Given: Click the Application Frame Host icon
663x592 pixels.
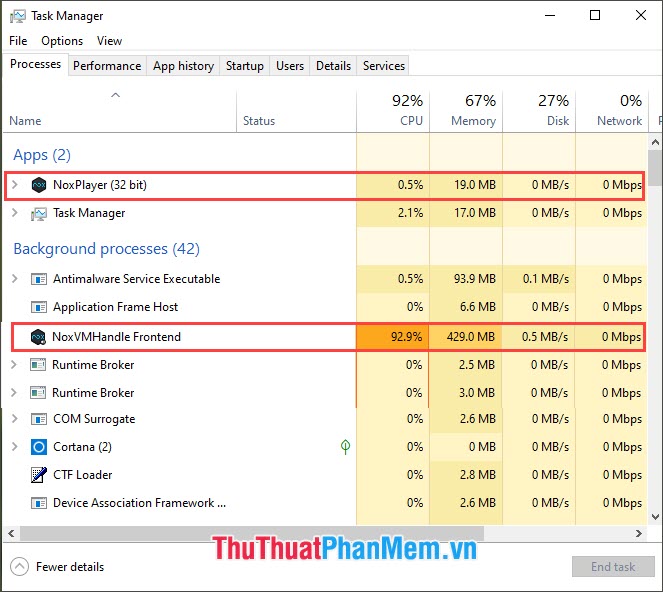Looking at the screenshot, I should point(39,307).
